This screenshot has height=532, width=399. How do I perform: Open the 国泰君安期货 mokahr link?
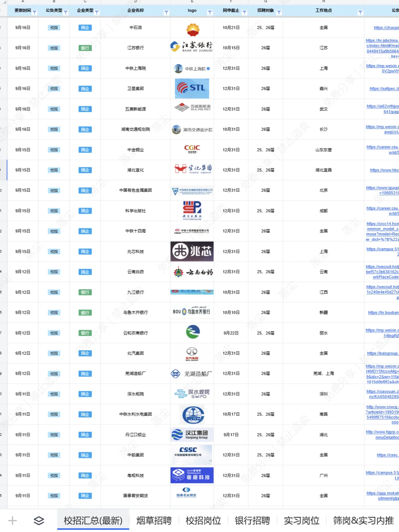(x=383, y=495)
